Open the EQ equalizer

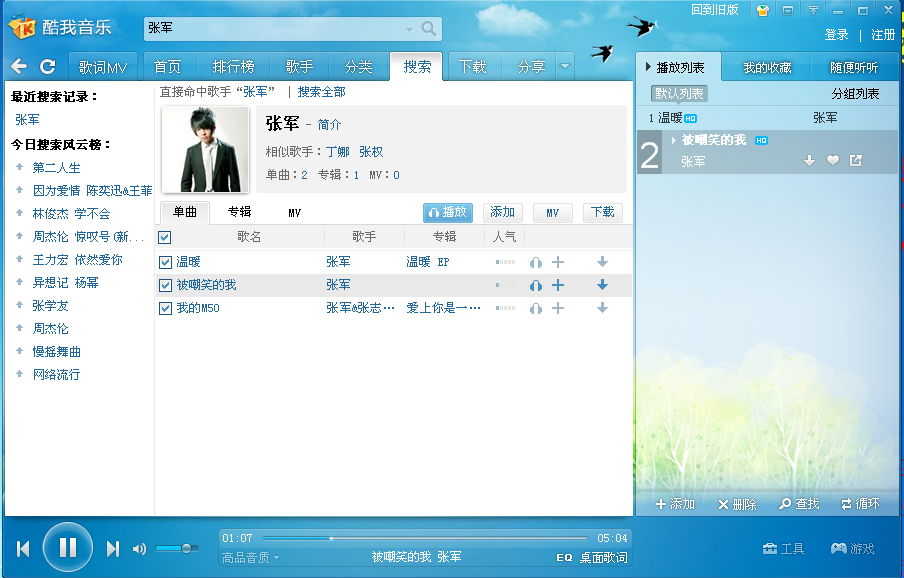click(564, 557)
